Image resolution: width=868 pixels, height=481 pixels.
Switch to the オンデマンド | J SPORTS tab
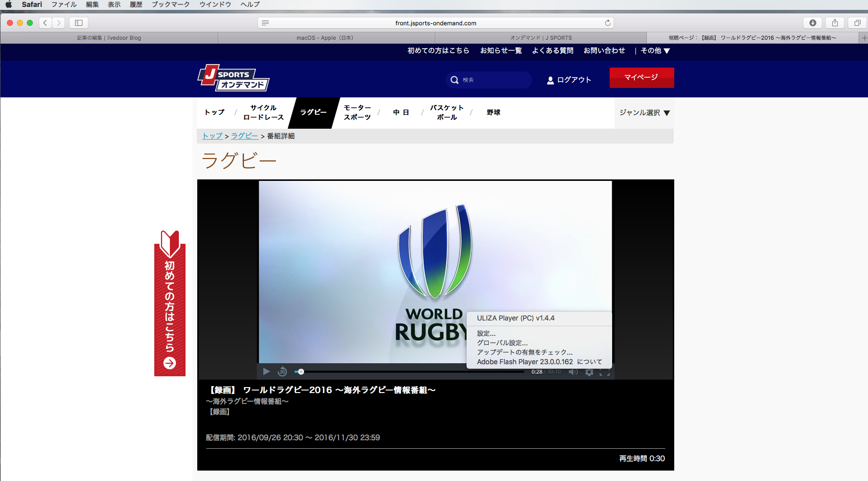coord(541,38)
